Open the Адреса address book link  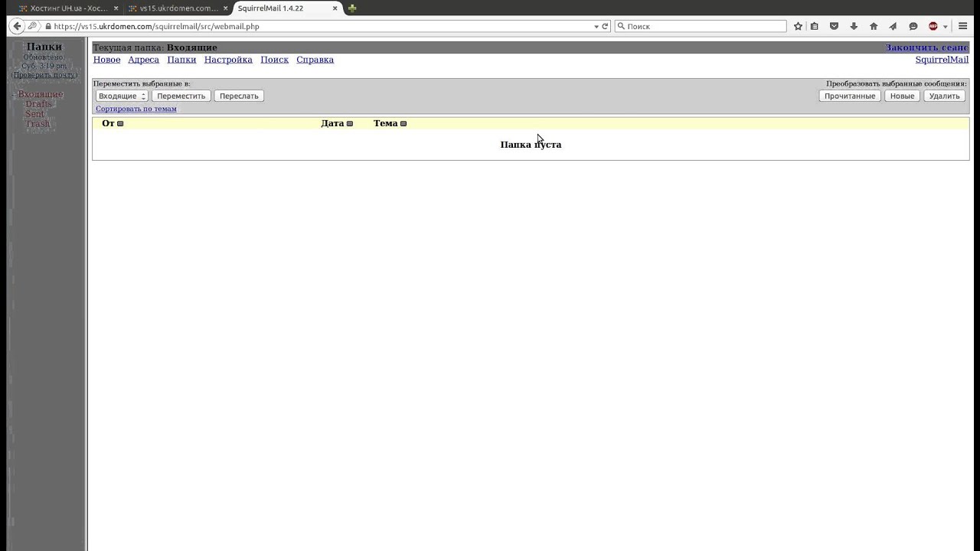click(x=143, y=60)
